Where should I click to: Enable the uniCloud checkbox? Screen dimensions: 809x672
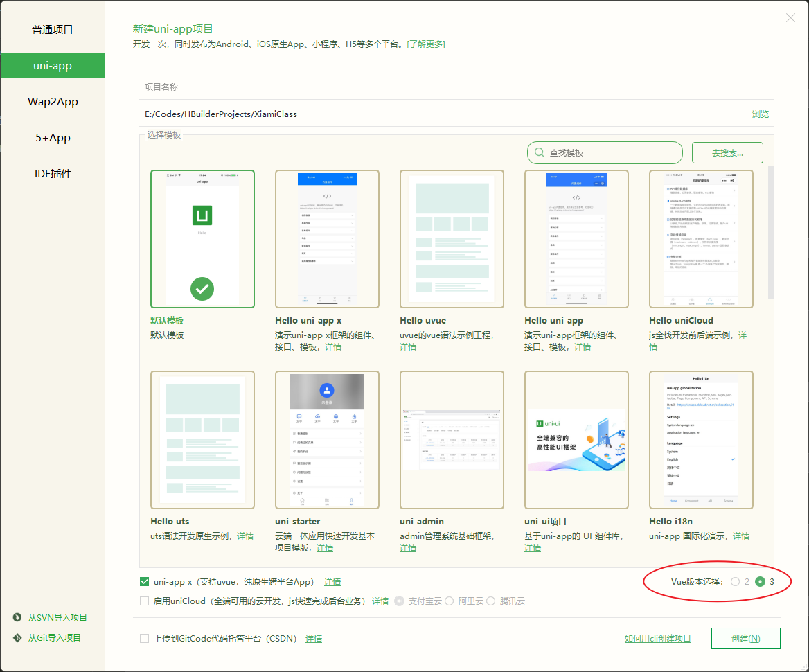(145, 601)
